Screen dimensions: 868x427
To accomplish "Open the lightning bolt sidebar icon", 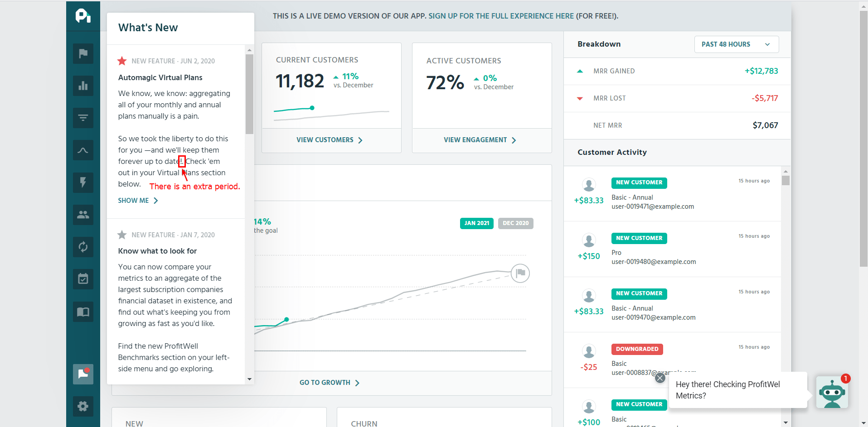I will point(83,182).
